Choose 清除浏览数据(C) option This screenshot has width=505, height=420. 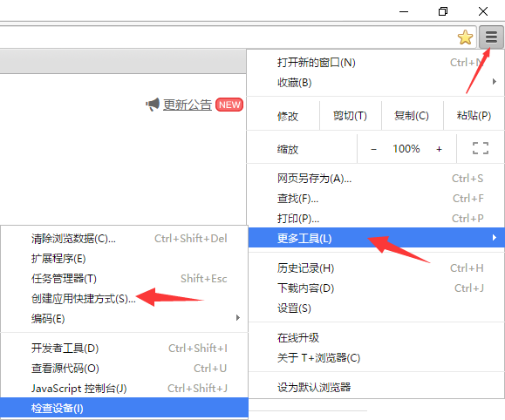click(x=125, y=239)
